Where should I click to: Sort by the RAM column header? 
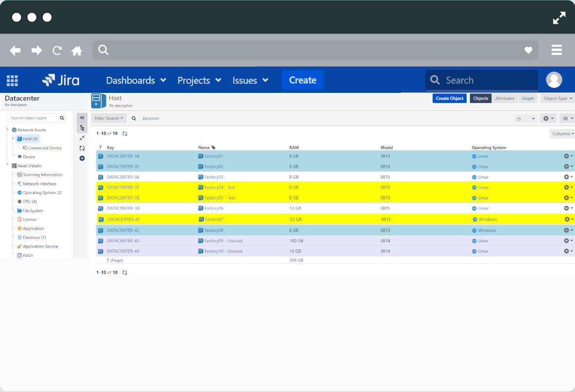point(294,148)
